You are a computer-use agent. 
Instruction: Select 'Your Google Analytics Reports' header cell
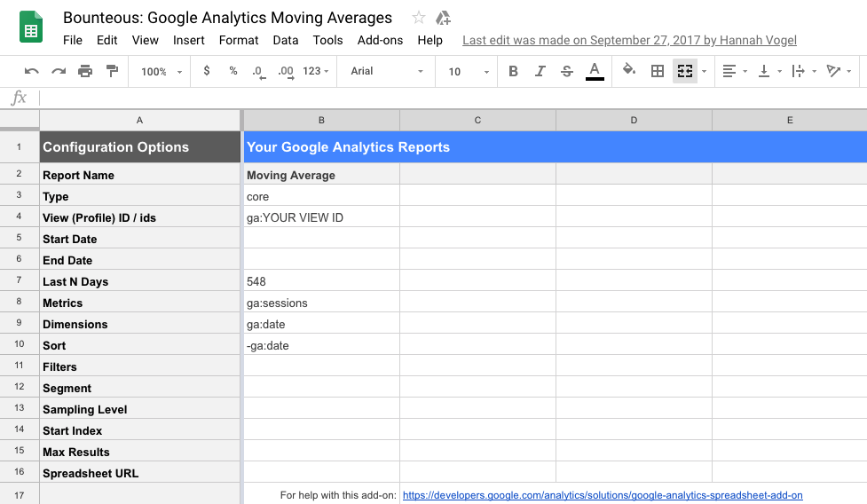pos(556,147)
